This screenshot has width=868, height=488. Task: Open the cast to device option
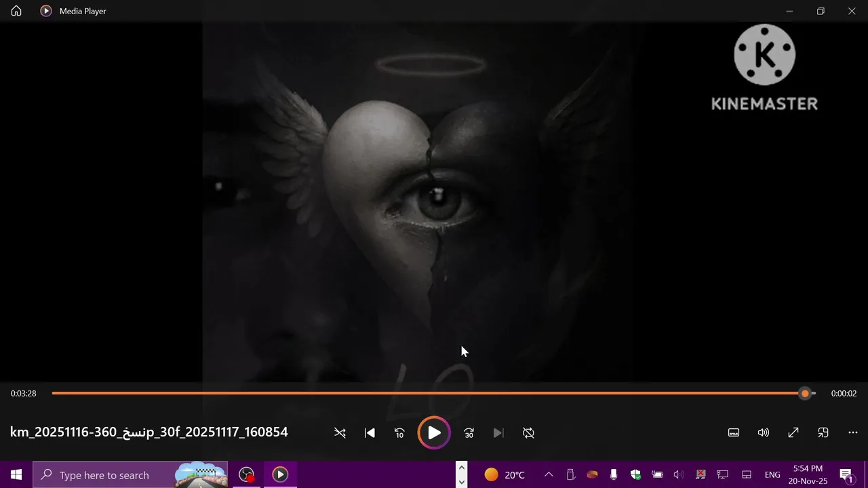pyautogui.click(x=823, y=433)
